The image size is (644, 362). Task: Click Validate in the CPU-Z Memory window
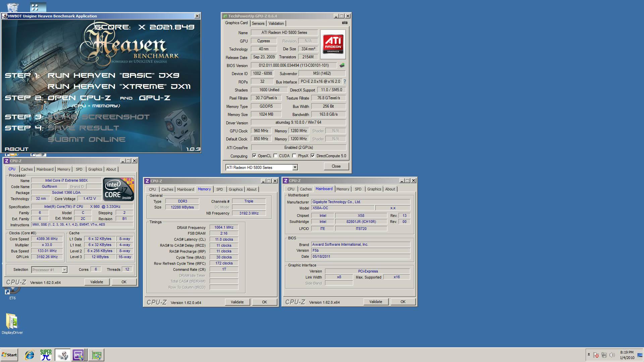tap(237, 302)
